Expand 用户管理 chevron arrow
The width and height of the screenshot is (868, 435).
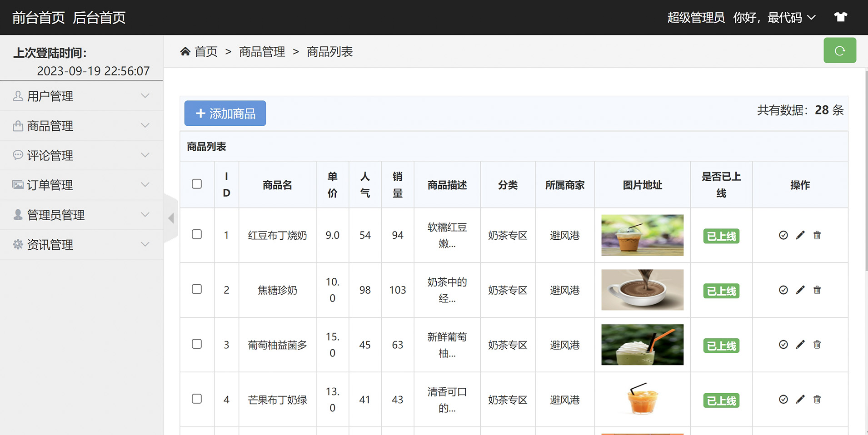click(x=145, y=96)
